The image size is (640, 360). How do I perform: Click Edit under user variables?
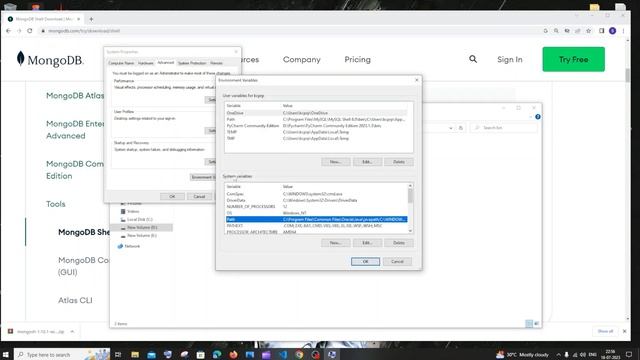coord(367,162)
